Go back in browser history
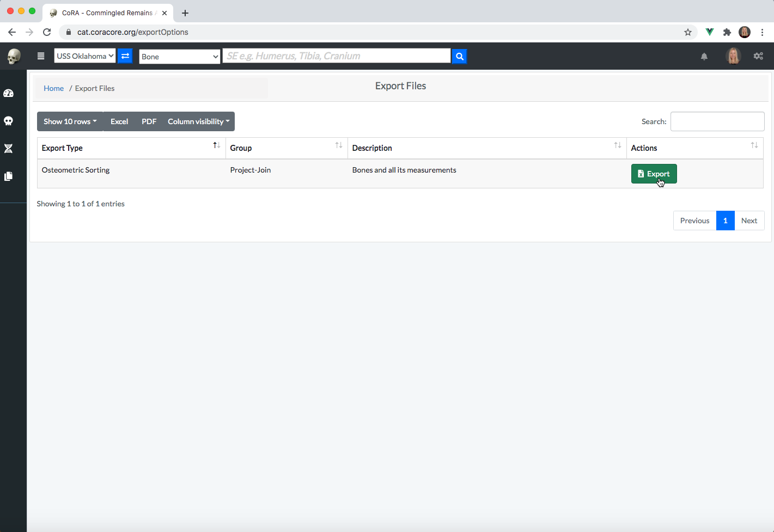774x532 pixels. pyautogui.click(x=12, y=32)
